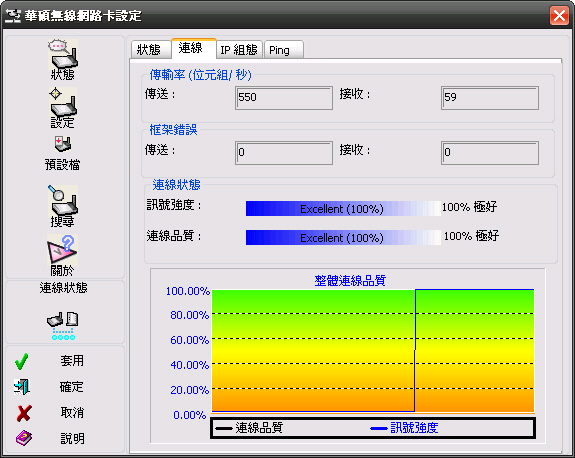Confirm with 確定 button
Viewport: 575px width, 458px height.
72,387
